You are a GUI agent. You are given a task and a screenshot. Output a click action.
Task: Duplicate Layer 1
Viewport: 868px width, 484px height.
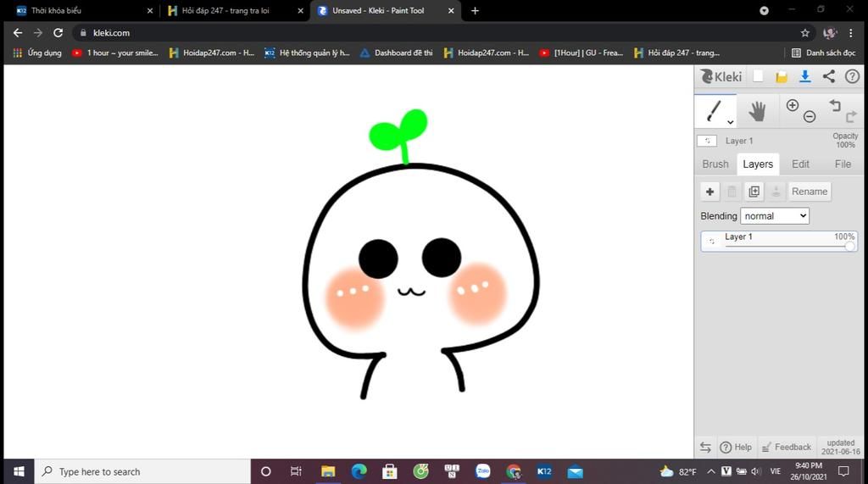click(x=754, y=192)
